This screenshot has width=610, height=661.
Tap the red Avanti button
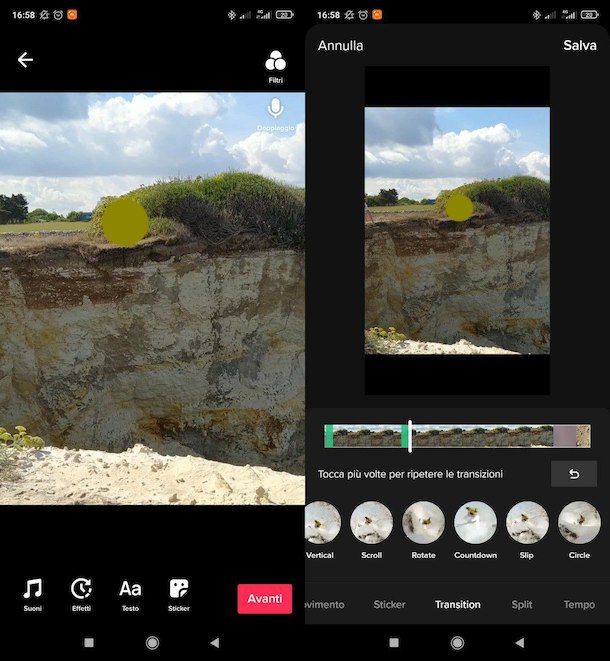click(x=265, y=599)
